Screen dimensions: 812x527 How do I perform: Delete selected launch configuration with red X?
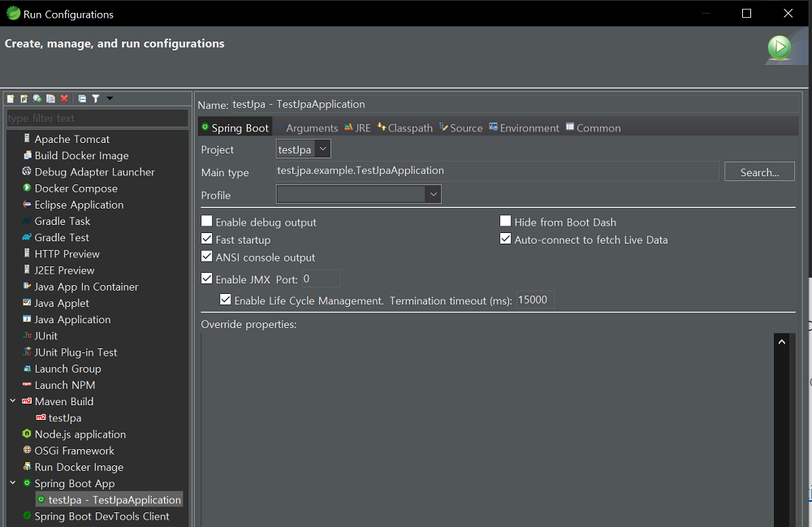[64, 99]
